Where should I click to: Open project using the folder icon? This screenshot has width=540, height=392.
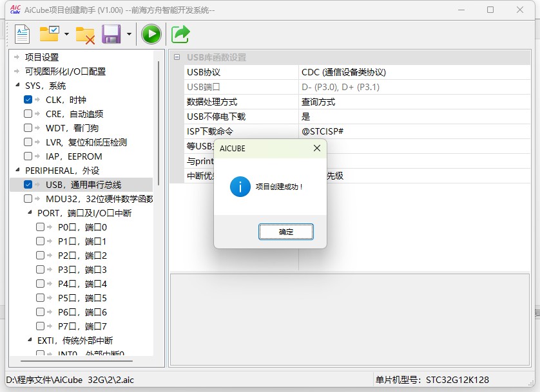pyautogui.click(x=49, y=33)
